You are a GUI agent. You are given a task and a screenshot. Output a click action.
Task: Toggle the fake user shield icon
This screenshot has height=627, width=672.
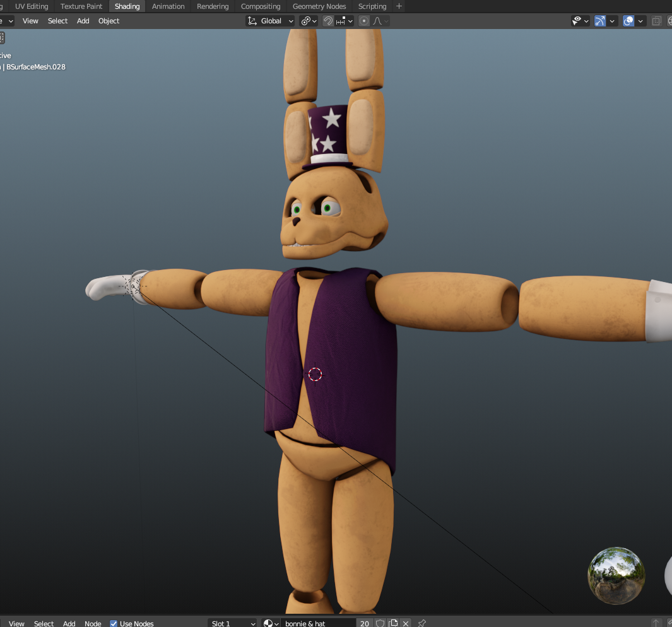coord(380,623)
